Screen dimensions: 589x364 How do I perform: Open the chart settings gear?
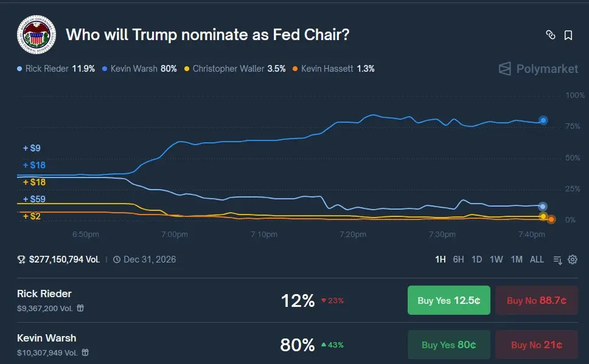573,259
